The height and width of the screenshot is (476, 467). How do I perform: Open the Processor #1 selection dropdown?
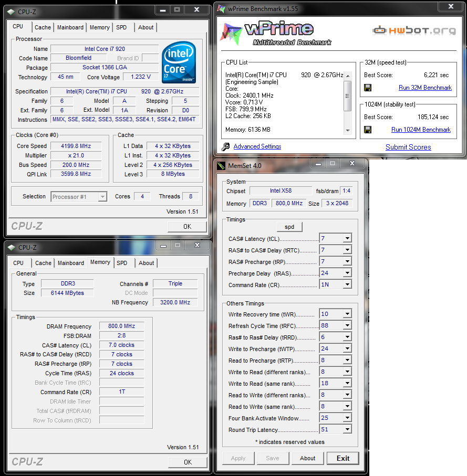pyautogui.click(x=102, y=197)
